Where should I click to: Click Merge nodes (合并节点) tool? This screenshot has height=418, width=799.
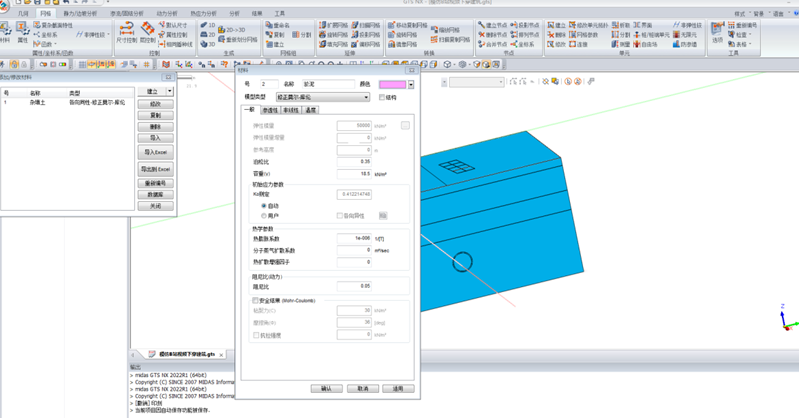coord(492,44)
